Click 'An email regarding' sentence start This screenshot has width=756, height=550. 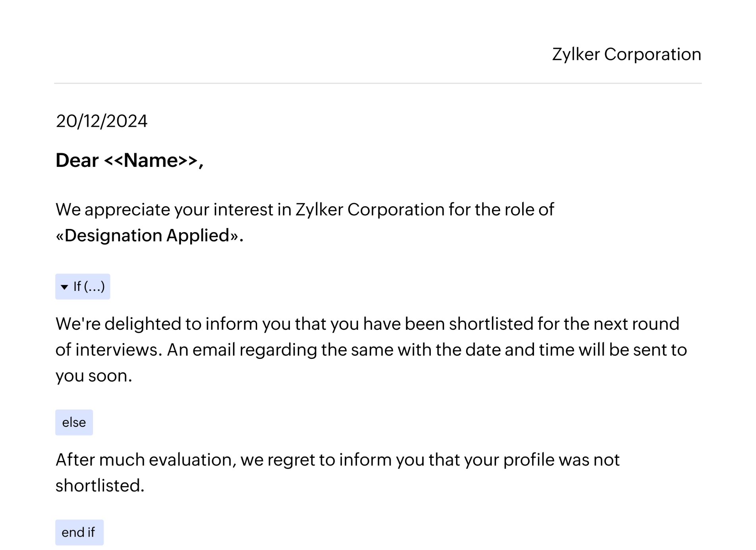(x=242, y=350)
